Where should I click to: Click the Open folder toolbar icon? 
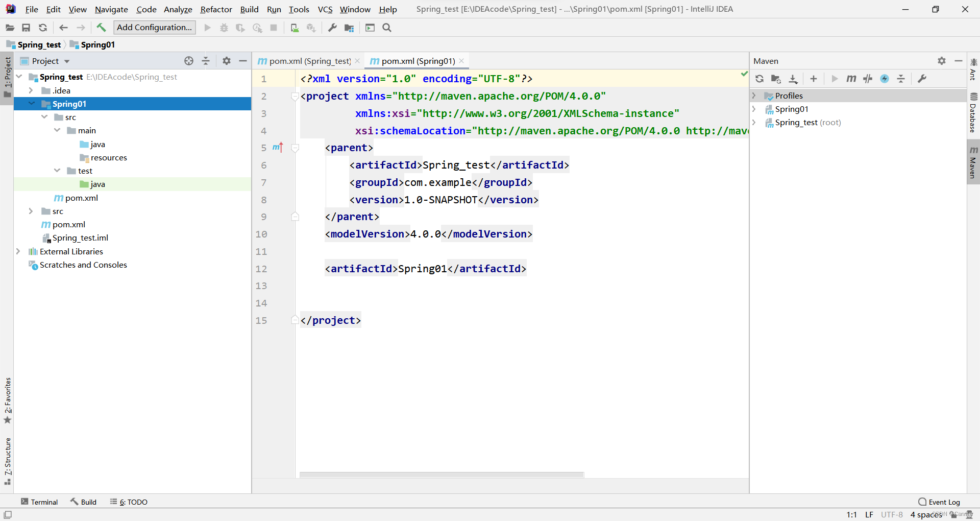coord(10,28)
